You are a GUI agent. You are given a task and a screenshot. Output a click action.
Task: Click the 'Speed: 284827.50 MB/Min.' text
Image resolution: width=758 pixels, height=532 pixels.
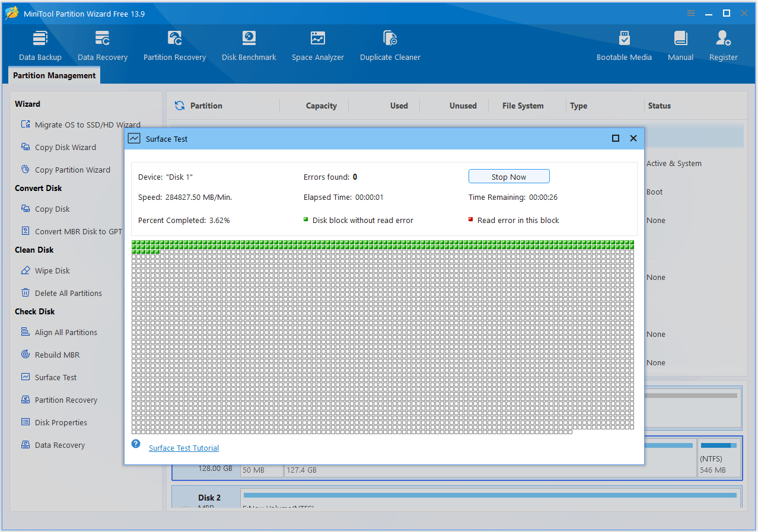[x=185, y=197]
